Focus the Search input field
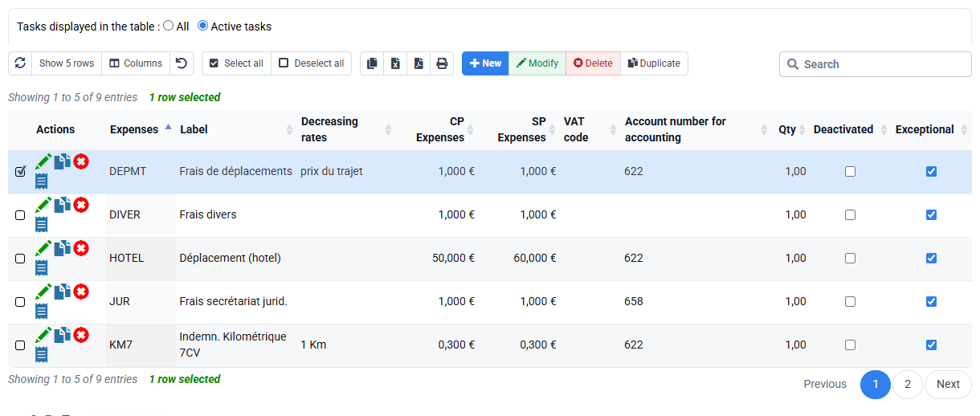Image resolution: width=980 pixels, height=416 pixels. point(876,64)
